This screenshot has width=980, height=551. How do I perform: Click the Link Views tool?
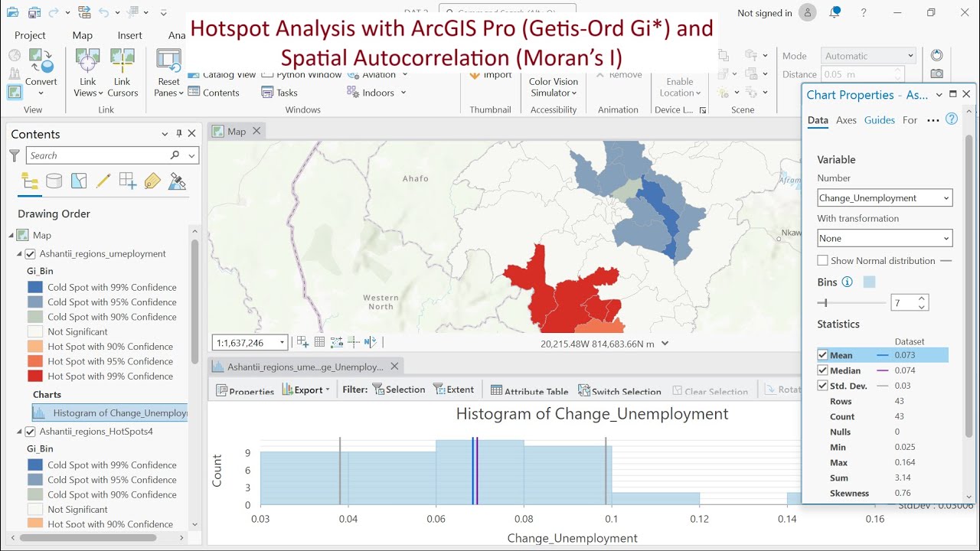(88, 73)
